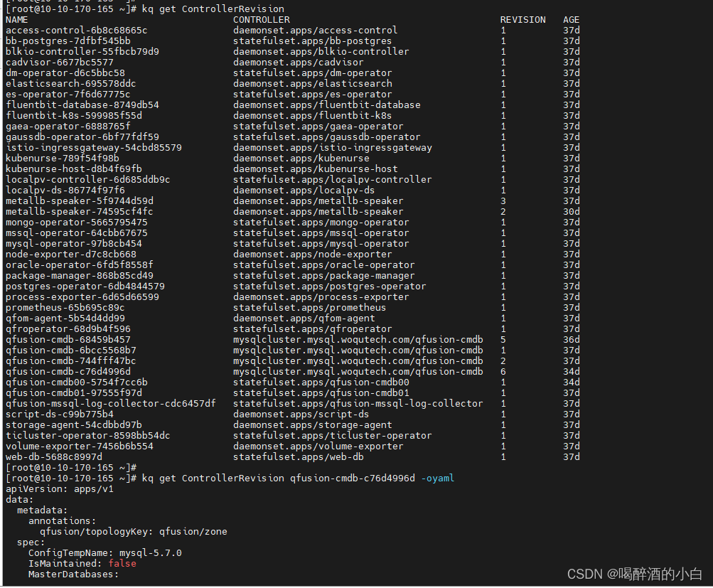Click process-exporter-6d65d66599 name
The width and height of the screenshot is (713, 588).
tap(82, 297)
